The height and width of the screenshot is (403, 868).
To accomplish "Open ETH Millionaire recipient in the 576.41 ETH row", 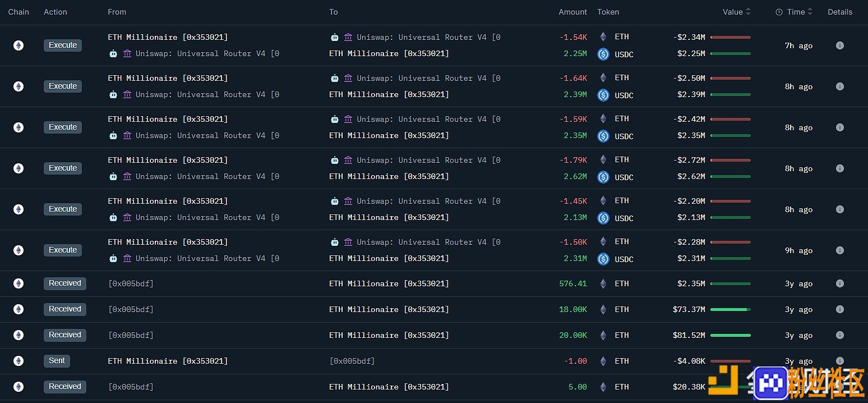I will [x=389, y=283].
